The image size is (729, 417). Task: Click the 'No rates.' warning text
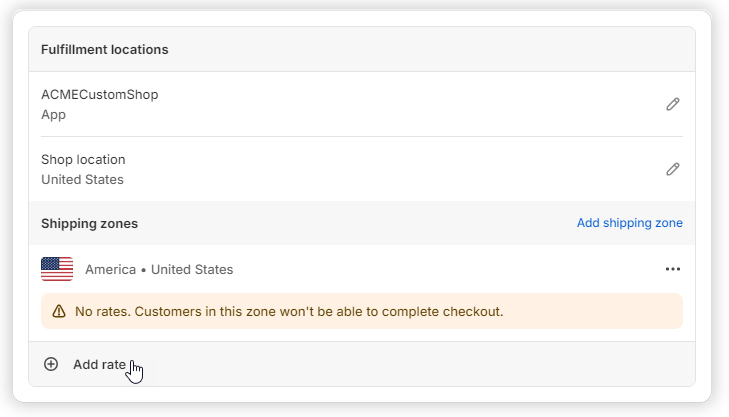point(102,311)
